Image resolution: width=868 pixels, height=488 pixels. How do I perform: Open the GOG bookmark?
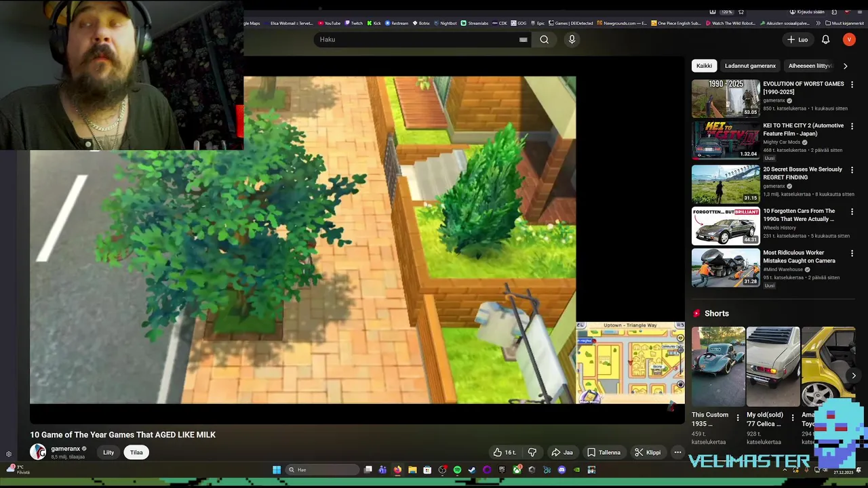pos(519,23)
